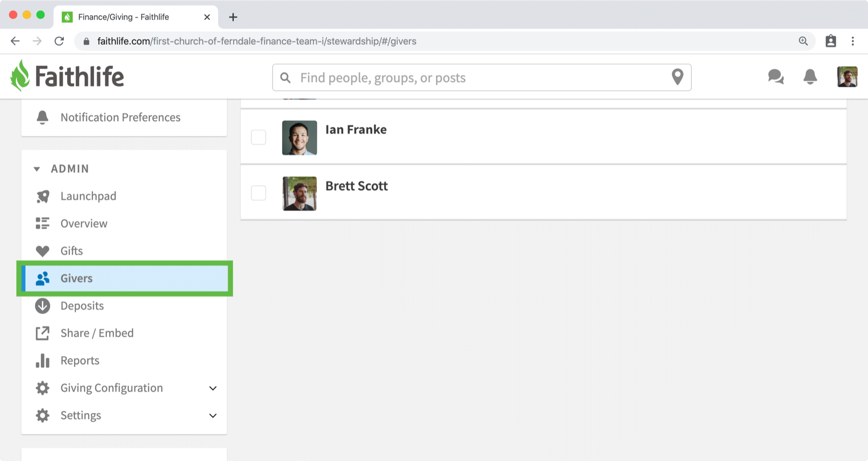
Task: Click the Reports bar chart icon
Action: [42, 361]
